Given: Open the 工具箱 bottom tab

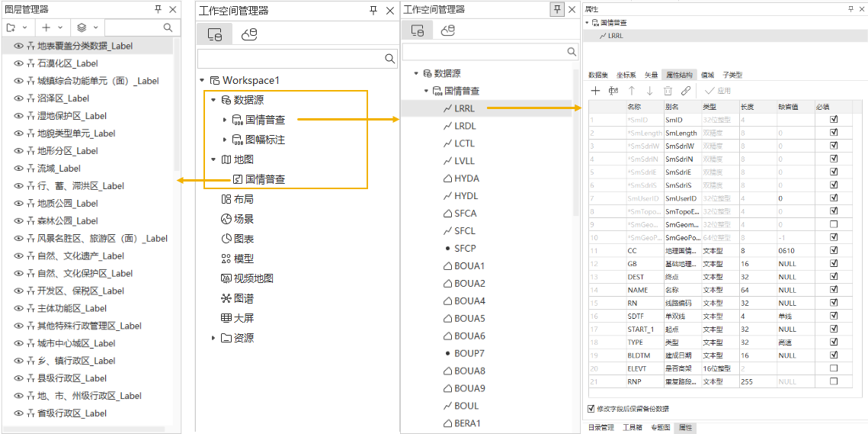Looking at the screenshot, I should tap(633, 428).
